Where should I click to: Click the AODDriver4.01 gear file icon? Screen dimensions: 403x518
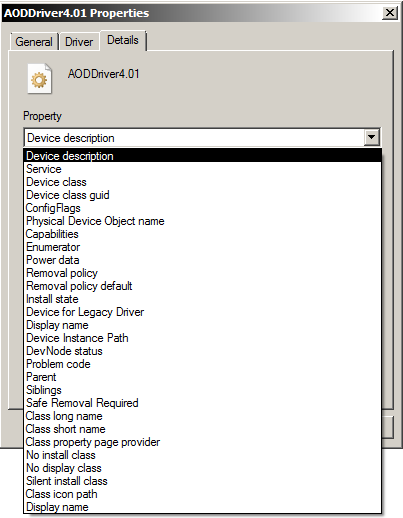pos(40,79)
